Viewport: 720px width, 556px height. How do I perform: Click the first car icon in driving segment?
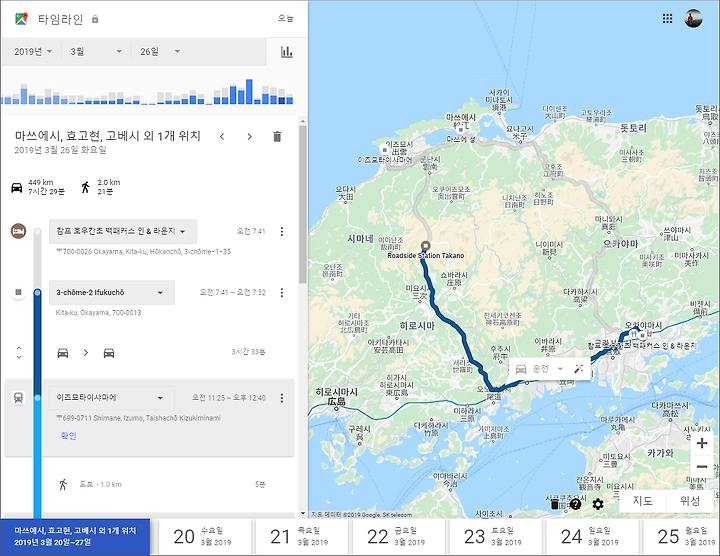[x=63, y=353]
